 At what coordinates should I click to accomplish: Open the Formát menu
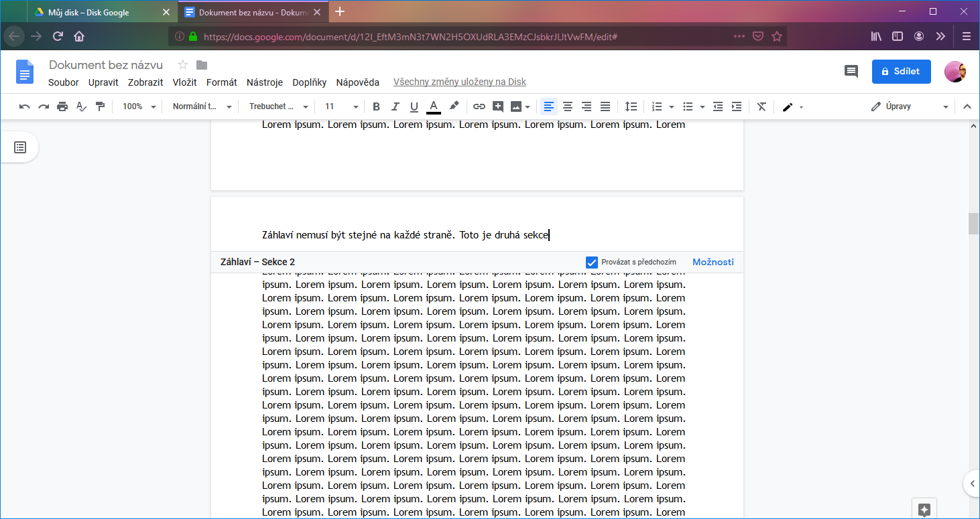click(x=222, y=82)
